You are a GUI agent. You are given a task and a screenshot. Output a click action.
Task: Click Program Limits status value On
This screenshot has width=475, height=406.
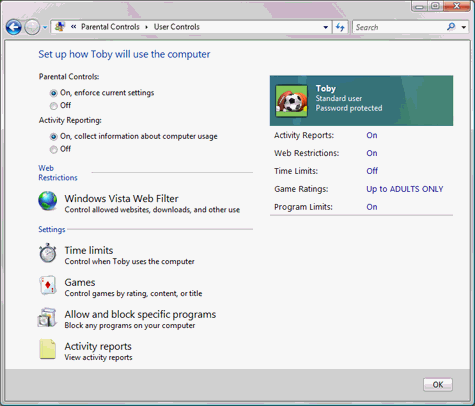click(372, 207)
